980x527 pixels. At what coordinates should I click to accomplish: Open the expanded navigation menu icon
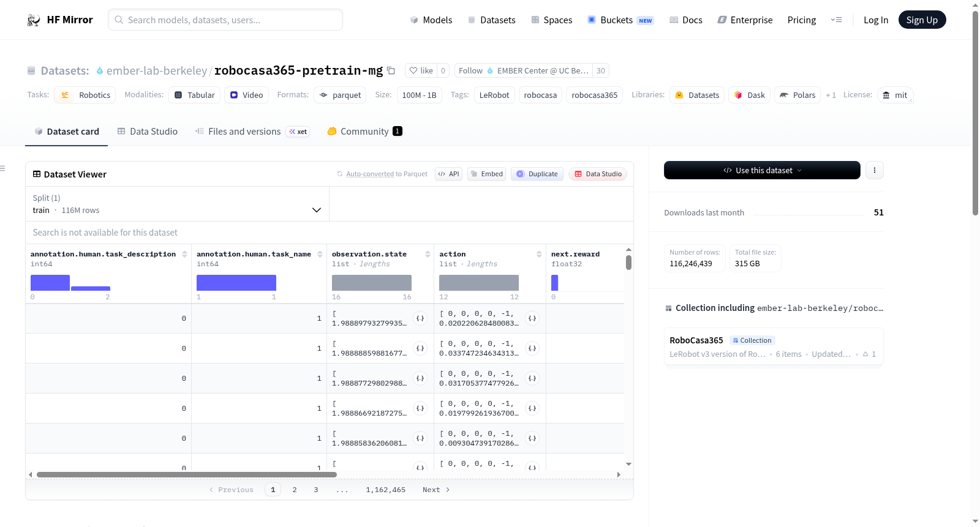pos(836,20)
